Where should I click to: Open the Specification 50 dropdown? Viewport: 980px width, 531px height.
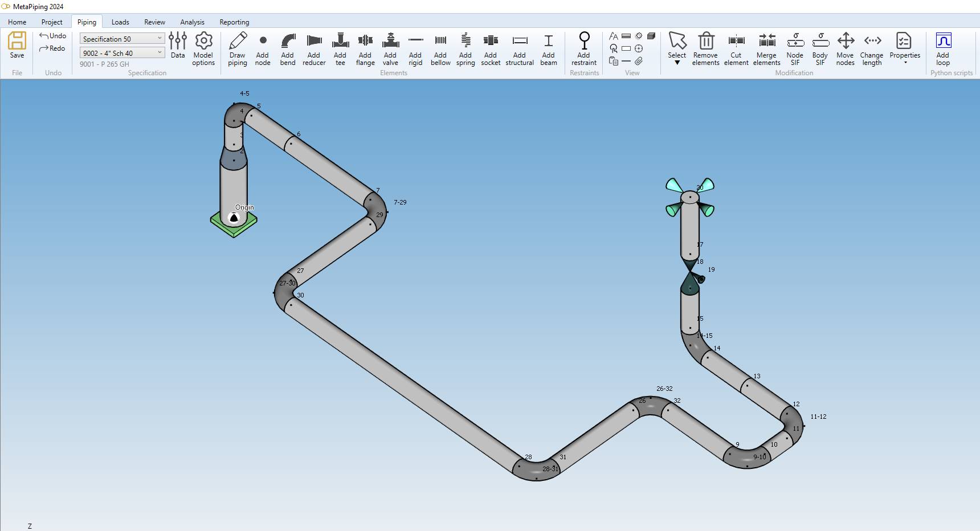pyautogui.click(x=122, y=39)
